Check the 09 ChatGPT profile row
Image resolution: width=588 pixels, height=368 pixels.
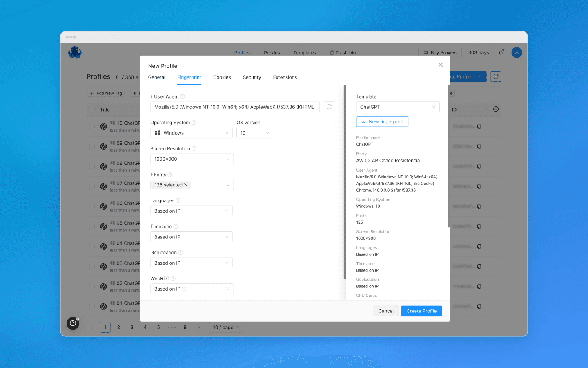click(92, 146)
